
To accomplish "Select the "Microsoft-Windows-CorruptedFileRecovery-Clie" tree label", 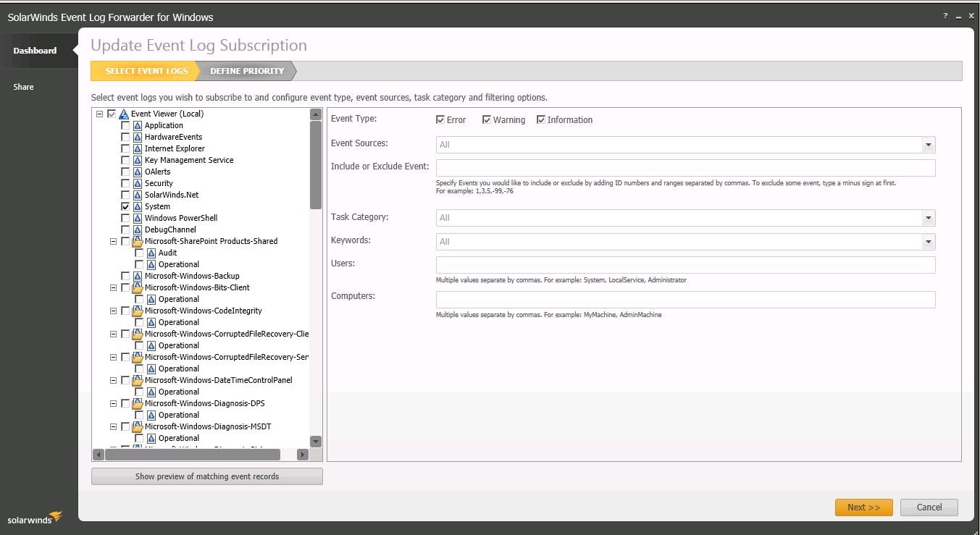I will [227, 334].
